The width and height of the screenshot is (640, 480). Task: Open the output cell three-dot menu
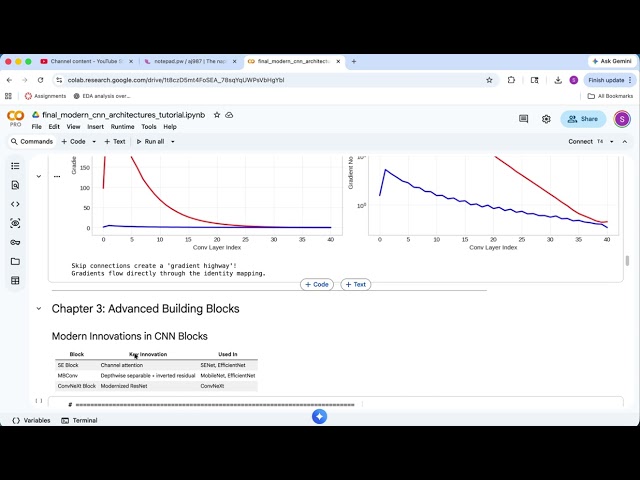coord(57,176)
